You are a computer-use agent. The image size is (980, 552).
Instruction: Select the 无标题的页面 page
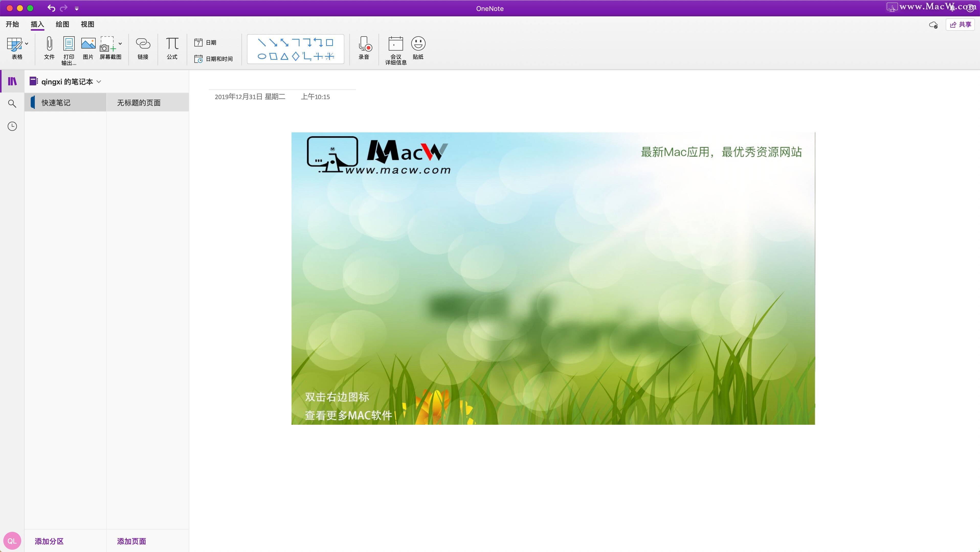point(148,103)
